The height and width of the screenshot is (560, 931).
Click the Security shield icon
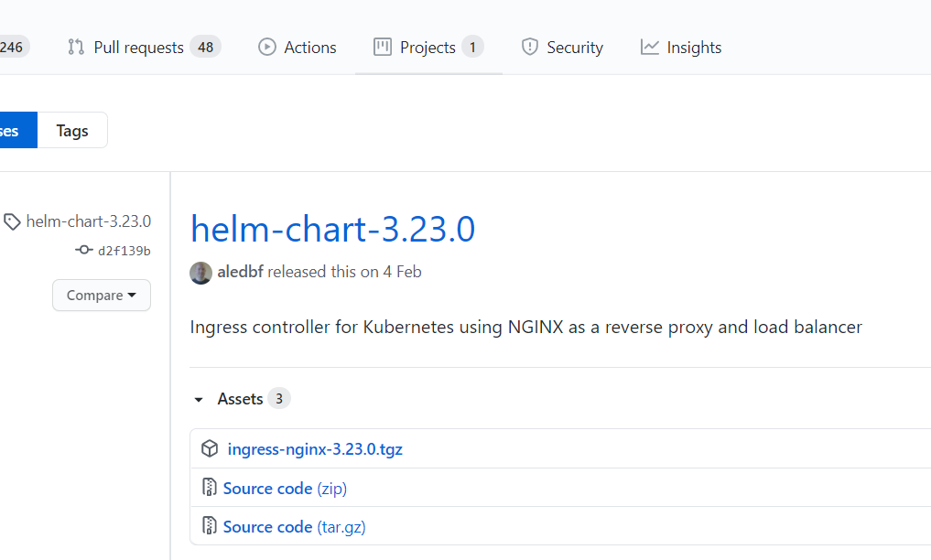point(530,47)
